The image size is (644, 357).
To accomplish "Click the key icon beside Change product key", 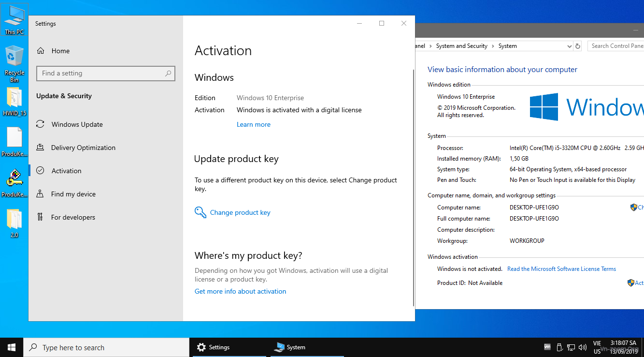I will tap(200, 212).
